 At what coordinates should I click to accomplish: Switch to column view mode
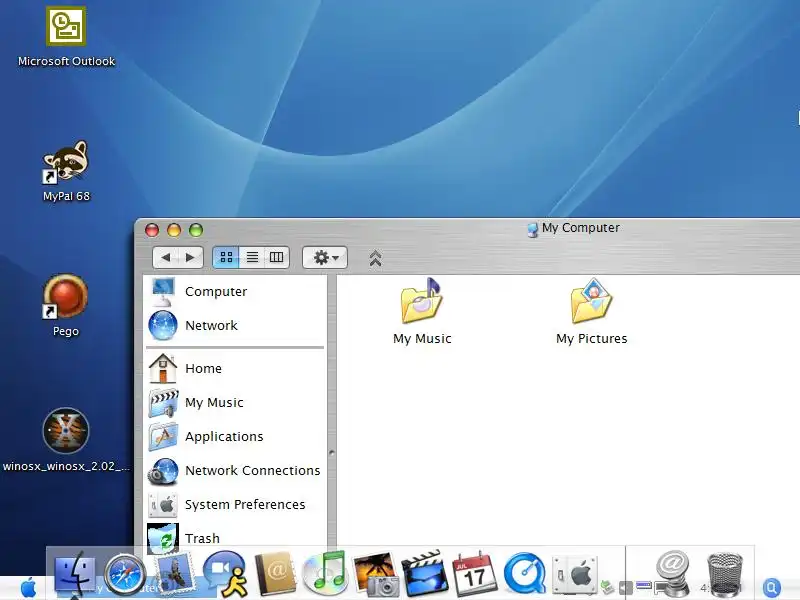(277, 257)
